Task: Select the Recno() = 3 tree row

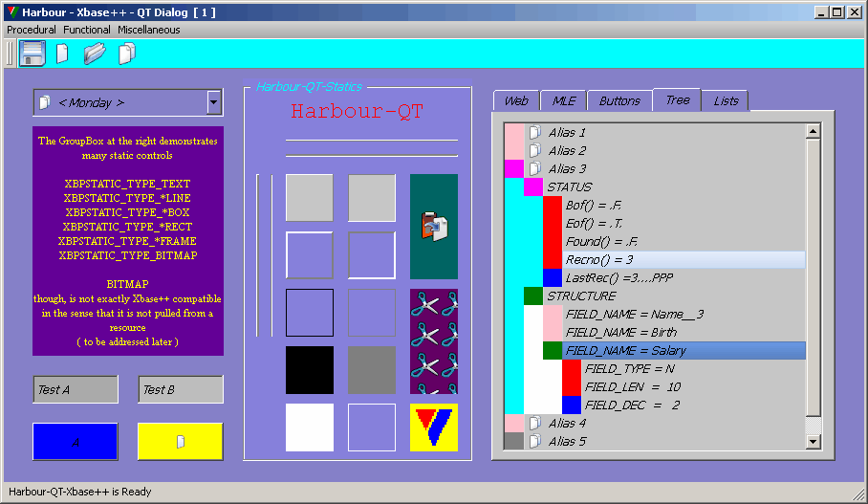Action: pyautogui.click(x=684, y=260)
